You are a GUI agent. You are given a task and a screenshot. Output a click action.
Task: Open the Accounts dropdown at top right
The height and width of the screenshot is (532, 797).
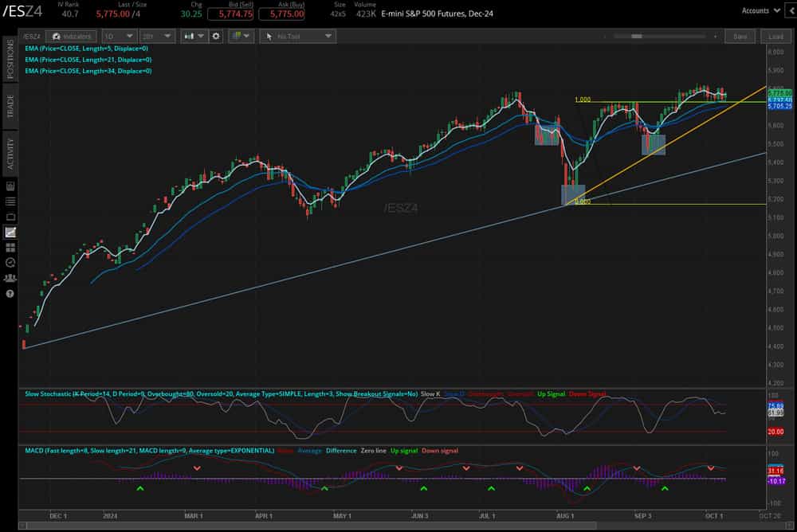(x=763, y=10)
